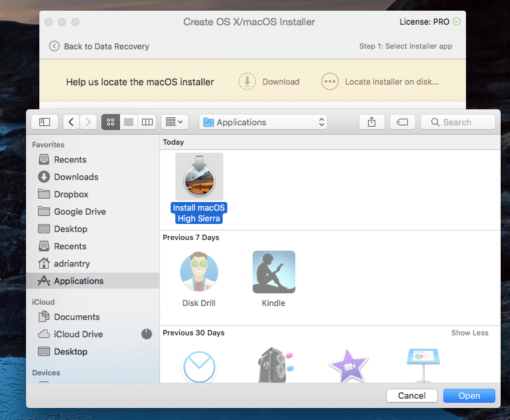The height and width of the screenshot is (420, 510).
Task: Click the Previous 30 Days group header
Action: [193, 333]
